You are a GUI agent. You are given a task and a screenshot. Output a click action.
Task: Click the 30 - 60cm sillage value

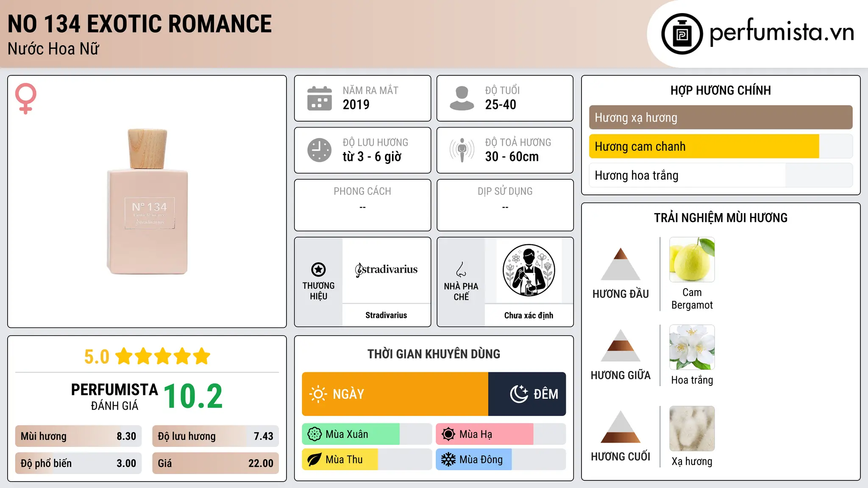(x=512, y=156)
